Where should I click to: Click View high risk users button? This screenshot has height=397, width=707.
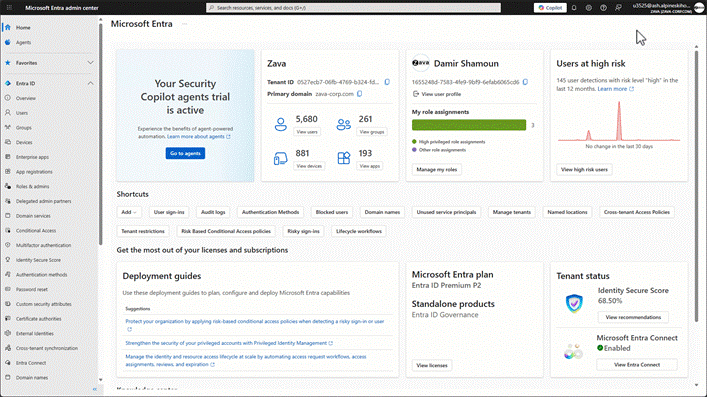point(584,170)
